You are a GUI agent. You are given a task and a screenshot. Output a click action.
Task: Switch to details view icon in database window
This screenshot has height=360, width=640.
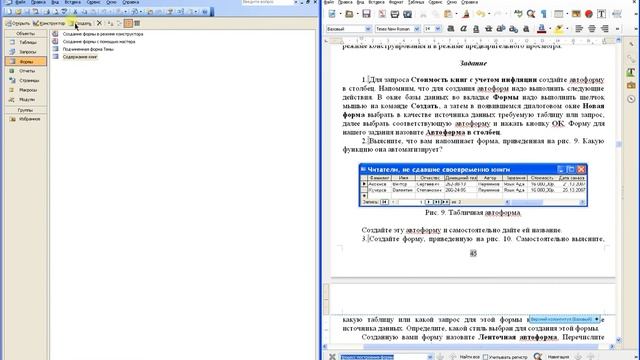click(x=137, y=23)
